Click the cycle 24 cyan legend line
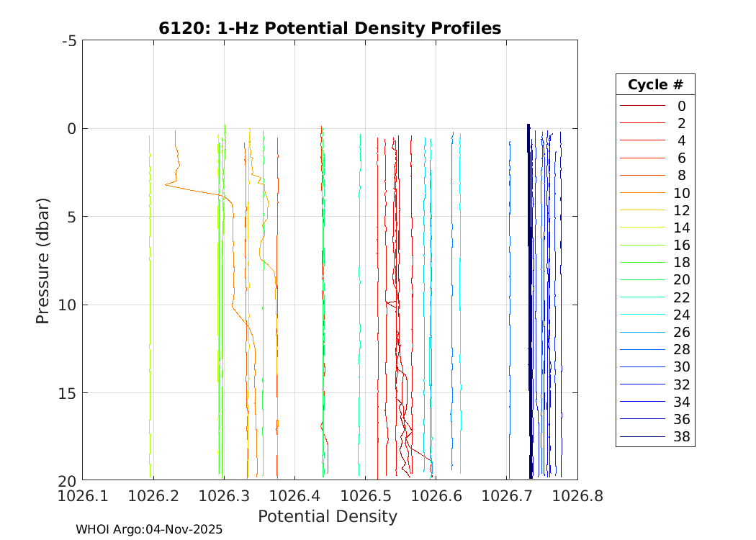This screenshot has width=756, height=540. coord(642,315)
